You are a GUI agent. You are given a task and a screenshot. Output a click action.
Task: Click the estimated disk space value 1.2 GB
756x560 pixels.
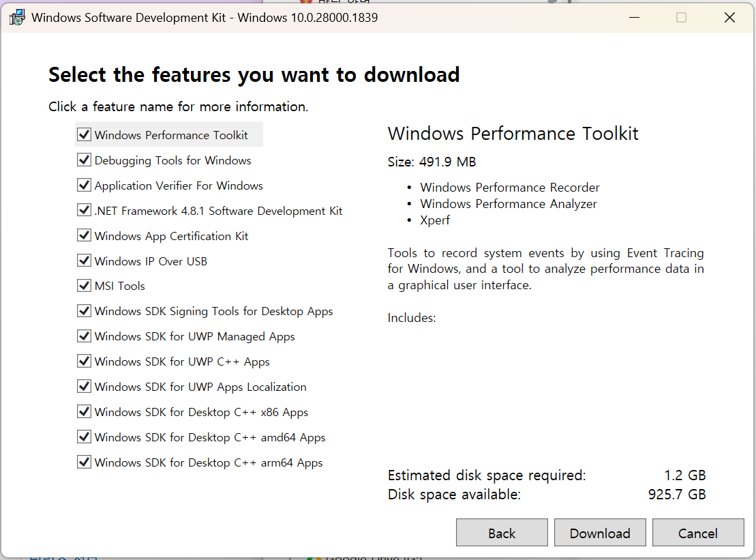pos(684,475)
